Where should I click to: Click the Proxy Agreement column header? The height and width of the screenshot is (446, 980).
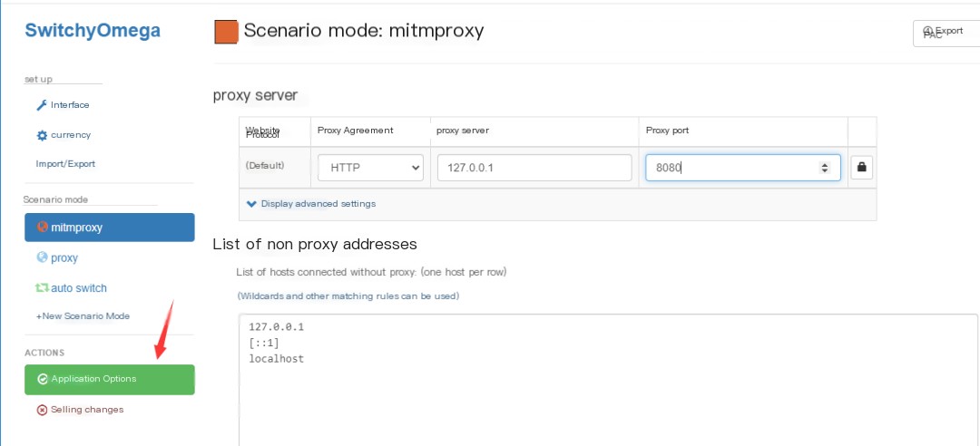[x=356, y=131]
